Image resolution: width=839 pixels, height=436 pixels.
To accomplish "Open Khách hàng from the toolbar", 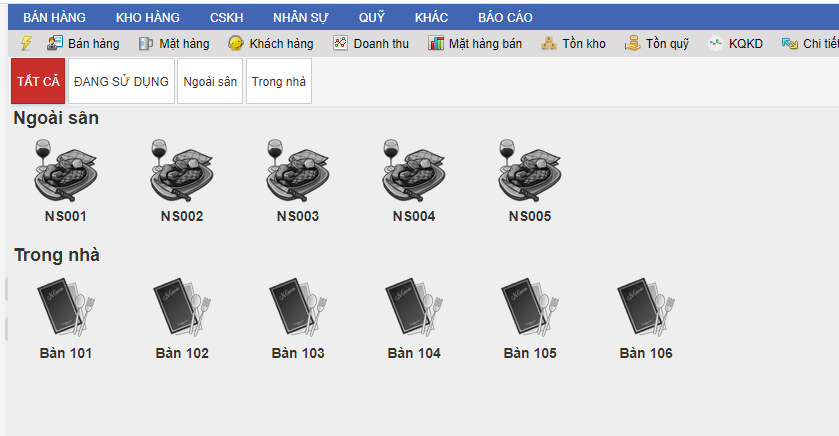I will [271, 43].
